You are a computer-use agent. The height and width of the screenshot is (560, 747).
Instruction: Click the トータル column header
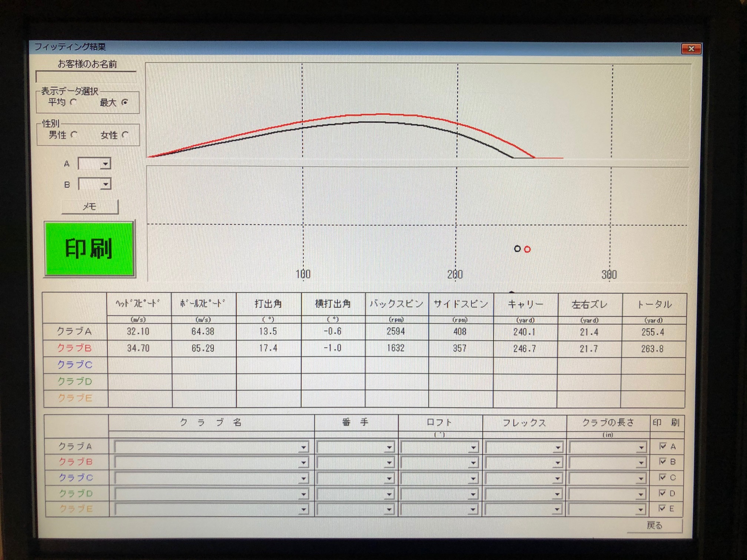(x=654, y=304)
